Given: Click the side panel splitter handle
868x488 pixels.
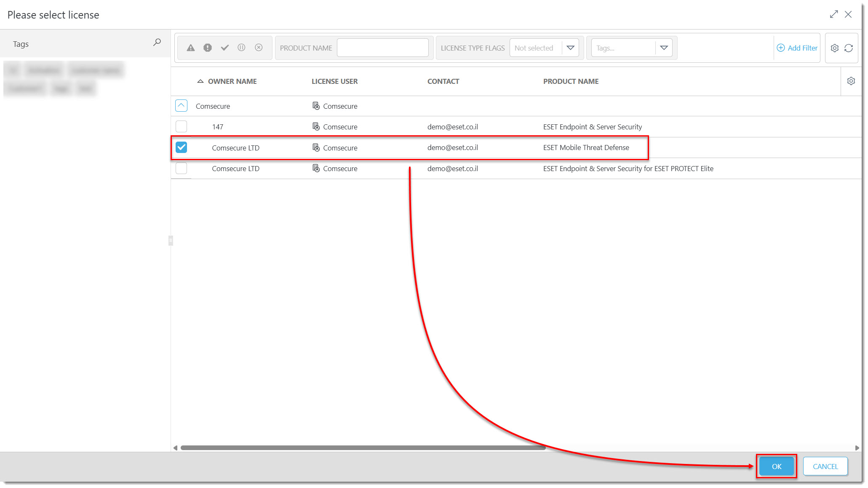Looking at the screenshot, I should coord(171,240).
